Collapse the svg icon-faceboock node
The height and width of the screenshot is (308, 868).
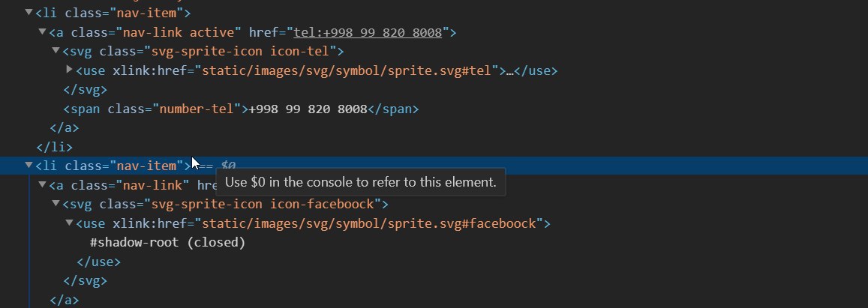pos(56,204)
